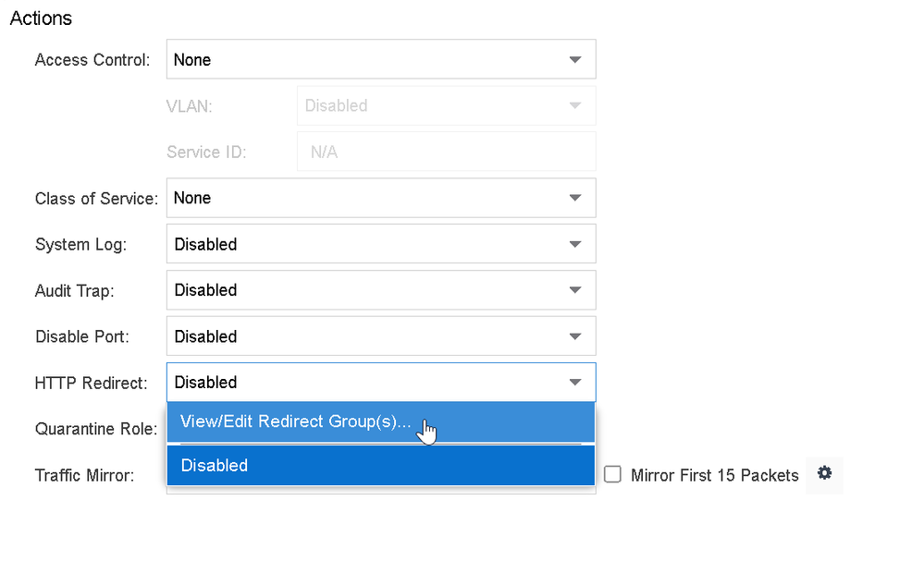Image resolution: width=924 pixels, height=561 pixels.
Task: Click the disabled VLAN dropdown
Action: (446, 105)
